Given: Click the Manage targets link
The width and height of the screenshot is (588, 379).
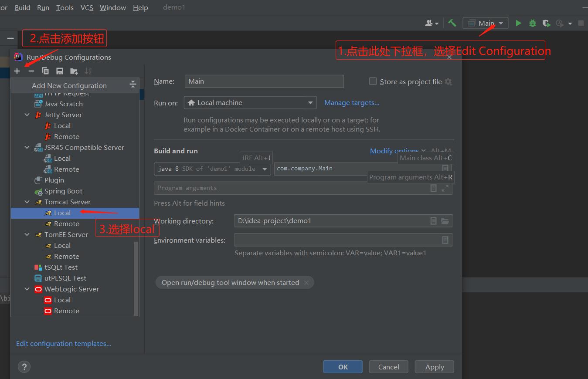Looking at the screenshot, I should (352, 103).
